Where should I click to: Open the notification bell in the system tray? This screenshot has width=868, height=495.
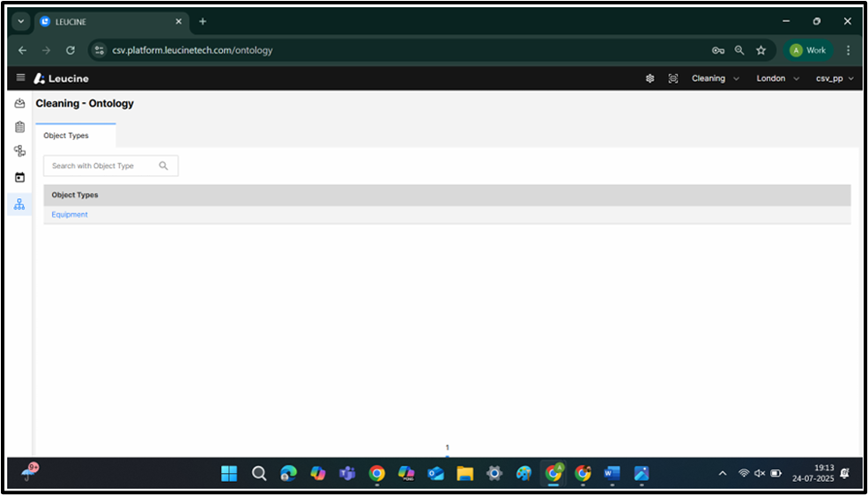click(845, 474)
